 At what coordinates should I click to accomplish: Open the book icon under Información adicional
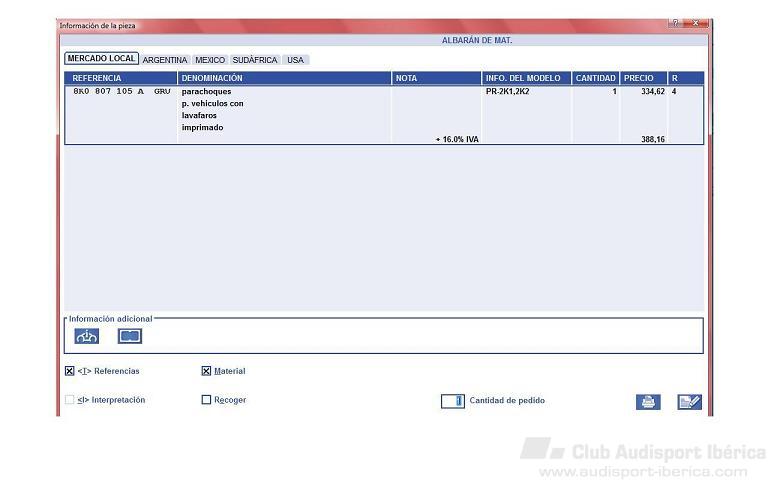(130, 336)
